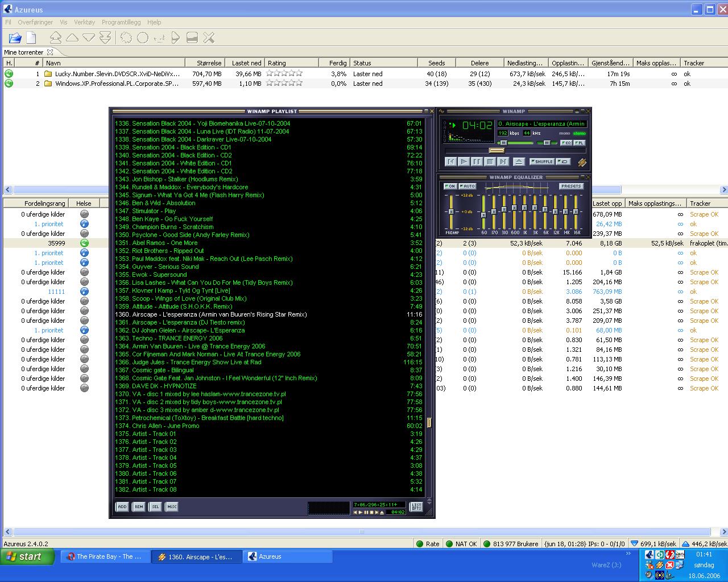Sort lower list by Helse column header
The height and width of the screenshot is (582, 728).
click(84, 203)
